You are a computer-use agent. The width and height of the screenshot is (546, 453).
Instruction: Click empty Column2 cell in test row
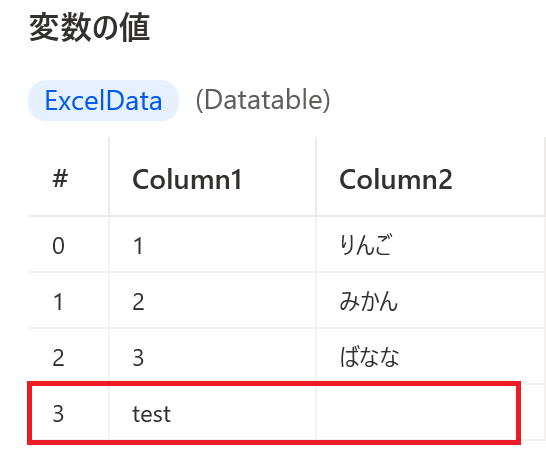pos(418,413)
